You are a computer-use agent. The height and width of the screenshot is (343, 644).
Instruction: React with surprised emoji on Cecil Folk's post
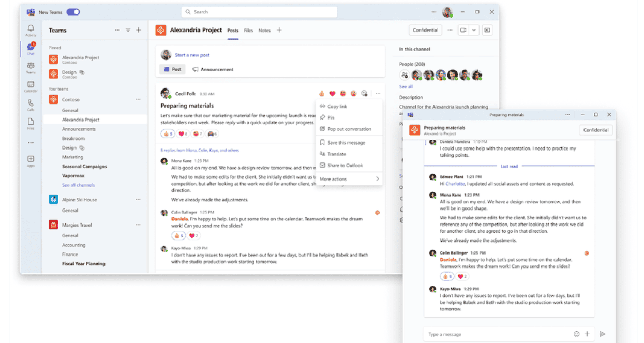(x=354, y=94)
